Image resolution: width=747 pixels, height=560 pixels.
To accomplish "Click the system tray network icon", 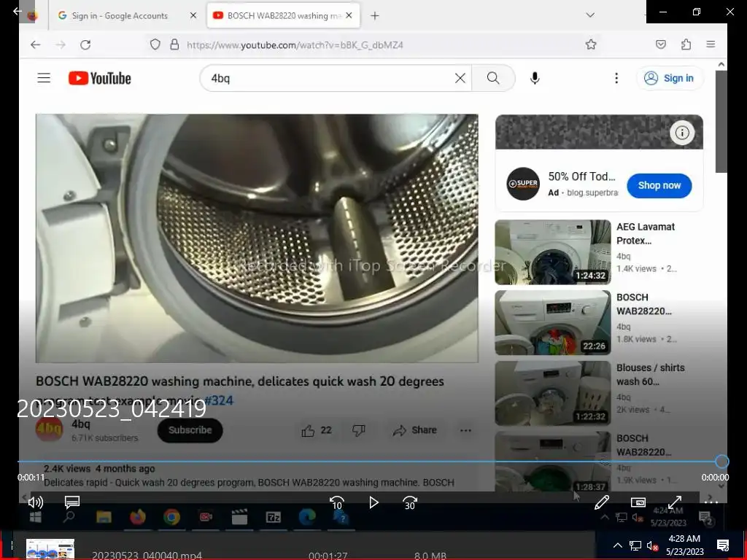I will click(635, 545).
